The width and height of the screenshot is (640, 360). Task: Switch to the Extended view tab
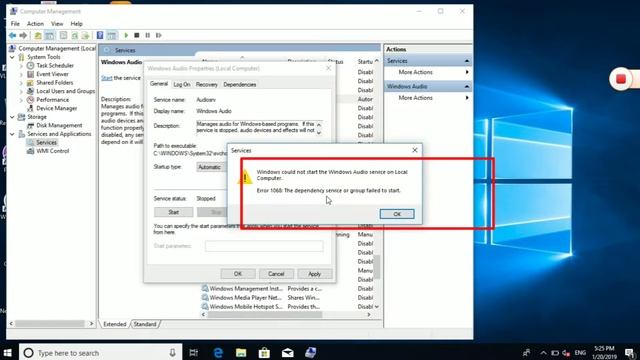[115, 324]
